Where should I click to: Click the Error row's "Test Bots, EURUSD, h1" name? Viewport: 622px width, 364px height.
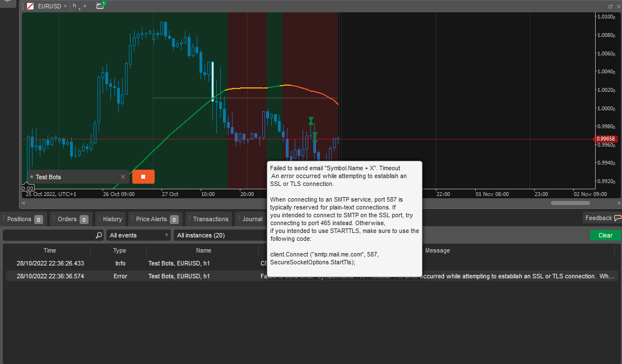179,276
